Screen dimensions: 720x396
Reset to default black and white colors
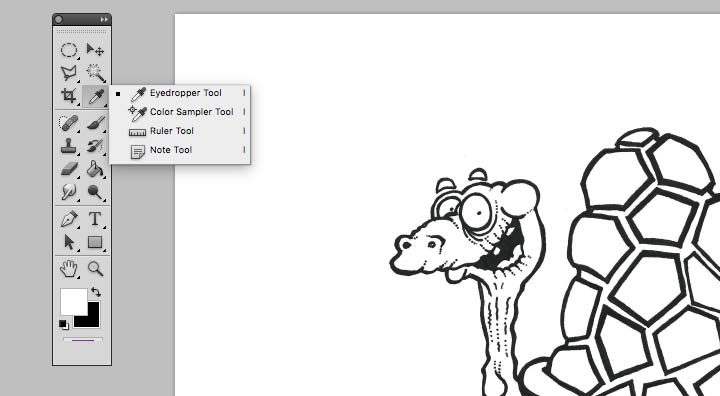tap(64, 325)
